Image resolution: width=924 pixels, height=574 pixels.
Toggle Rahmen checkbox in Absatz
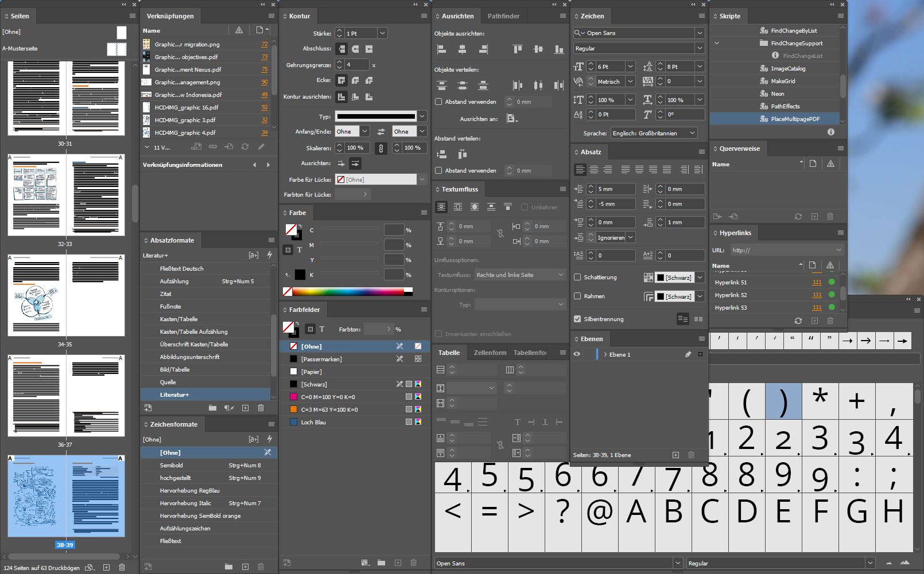point(577,296)
